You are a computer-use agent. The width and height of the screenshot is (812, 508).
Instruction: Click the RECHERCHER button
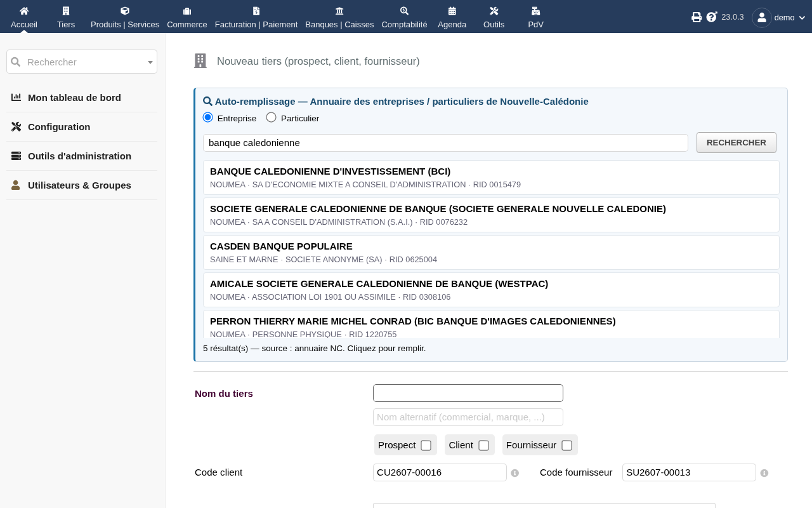(x=737, y=142)
